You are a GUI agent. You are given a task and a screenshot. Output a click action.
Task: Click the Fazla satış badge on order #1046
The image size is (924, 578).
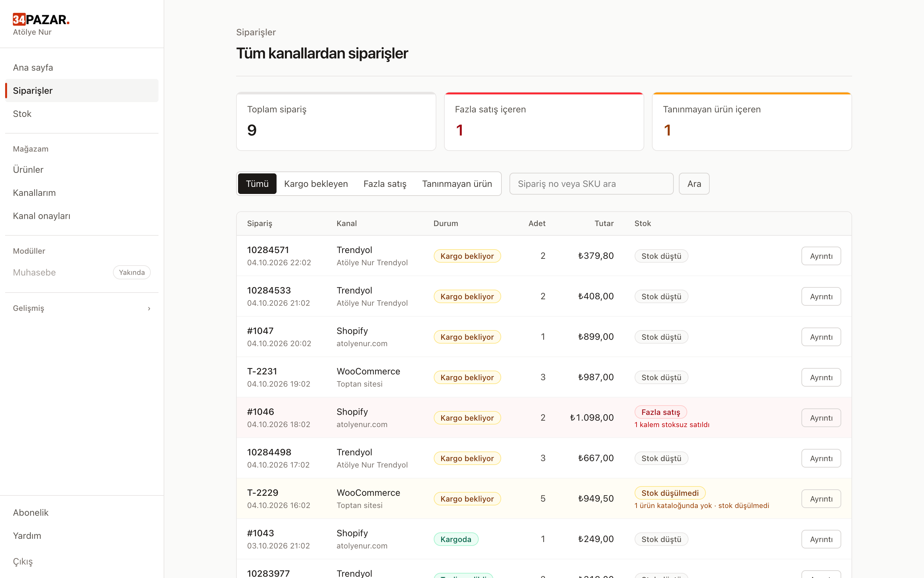tap(661, 412)
